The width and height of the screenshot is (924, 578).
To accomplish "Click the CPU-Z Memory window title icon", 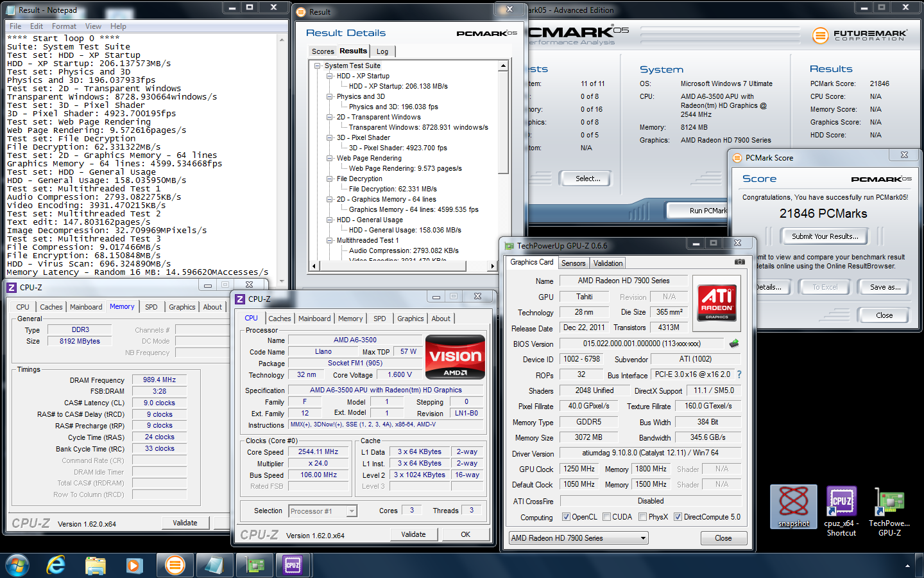I will (x=12, y=287).
